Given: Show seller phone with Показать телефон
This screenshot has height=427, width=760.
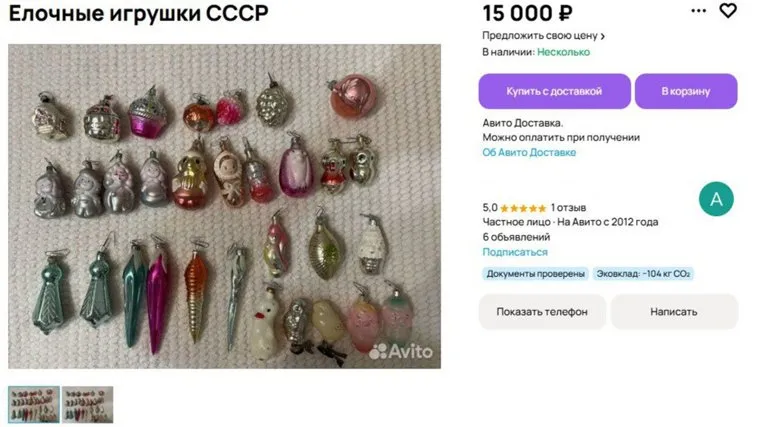Looking at the screenshot, I should tap(542, 312).
